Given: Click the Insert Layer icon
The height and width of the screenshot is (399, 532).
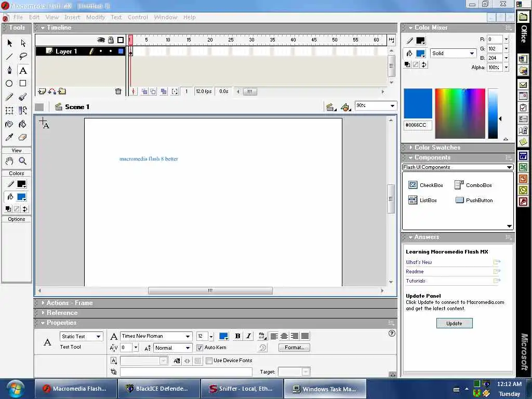Looking at the screenshot, I should [x=42, y=91].
